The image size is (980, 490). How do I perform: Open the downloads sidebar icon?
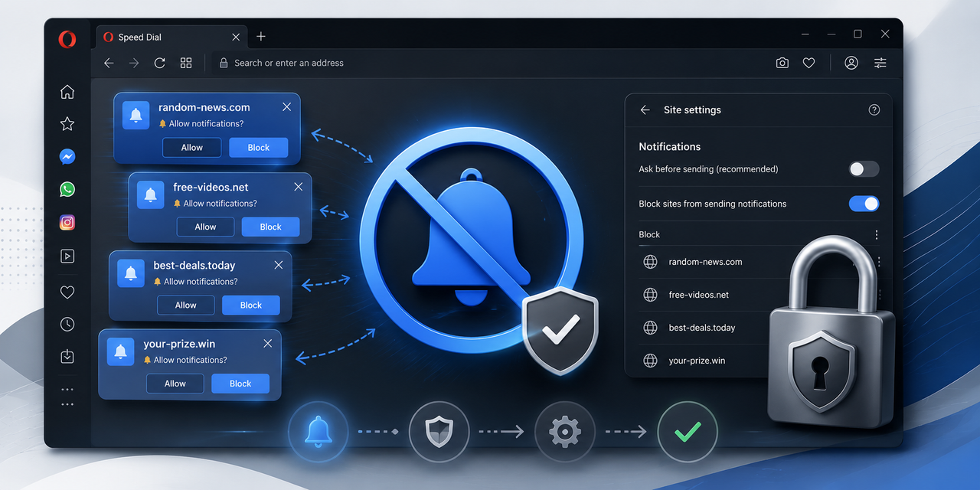(x=67, y=357)
